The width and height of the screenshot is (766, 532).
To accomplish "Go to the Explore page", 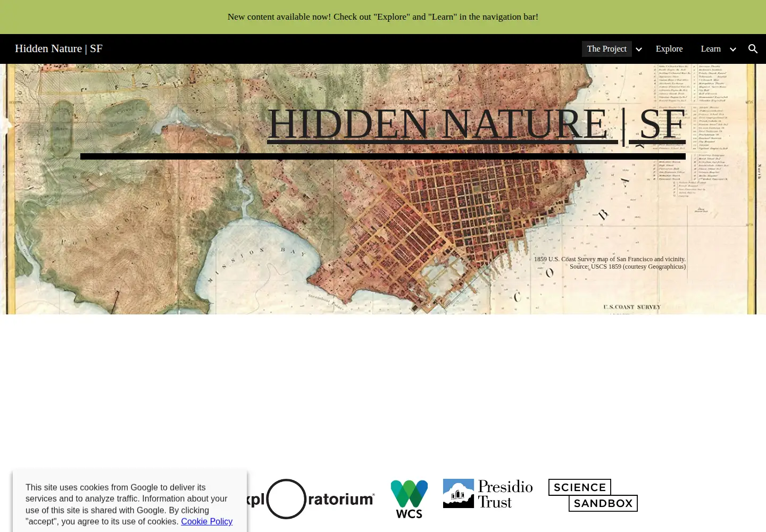I will click(669, 49).
